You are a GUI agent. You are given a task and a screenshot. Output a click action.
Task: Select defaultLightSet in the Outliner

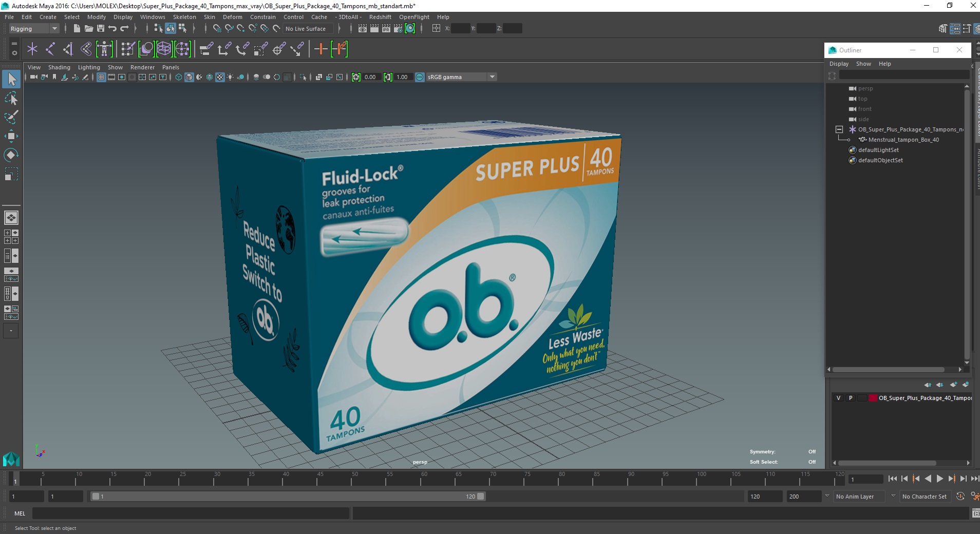(x=878, y=150)
